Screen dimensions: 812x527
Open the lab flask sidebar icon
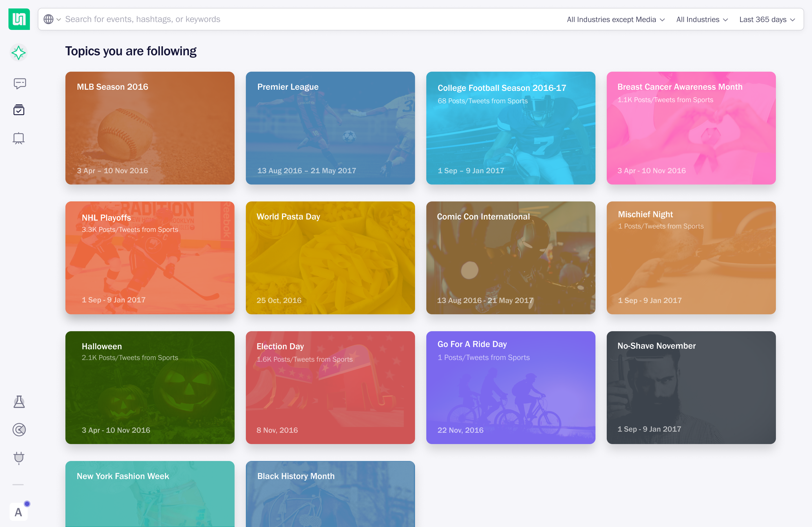tap(19, 402)
